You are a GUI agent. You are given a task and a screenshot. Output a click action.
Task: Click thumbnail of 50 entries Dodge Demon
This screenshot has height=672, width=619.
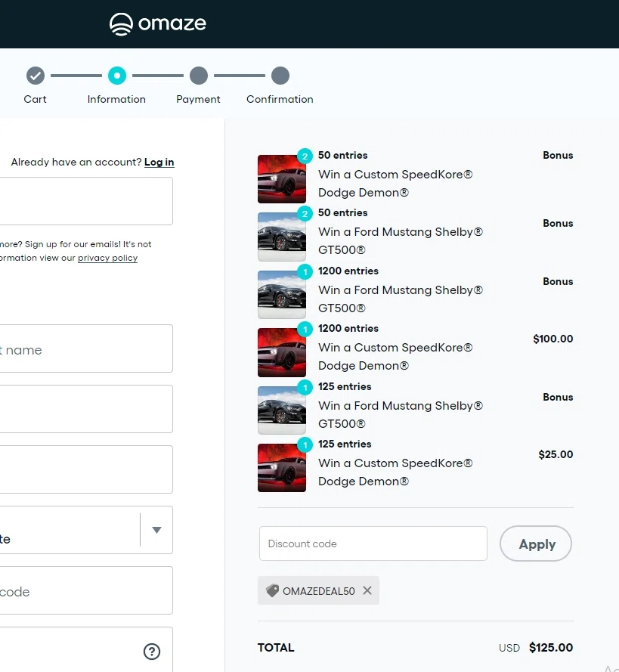point(282,179)
